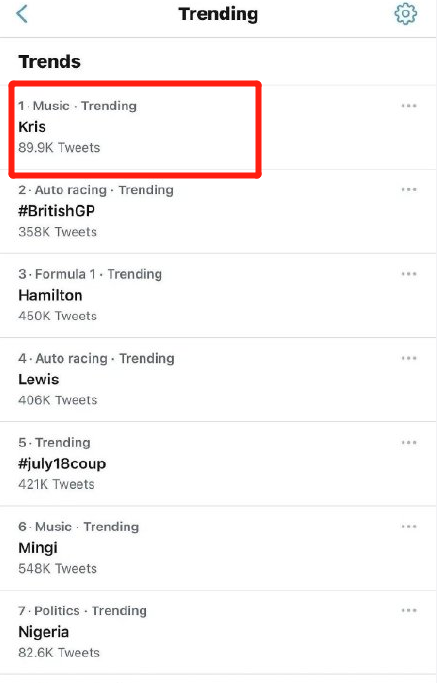Open more options for #july18coup trend
Image resolution: width=437 pixels, height=683 pixels.
[x=409, y=443]
